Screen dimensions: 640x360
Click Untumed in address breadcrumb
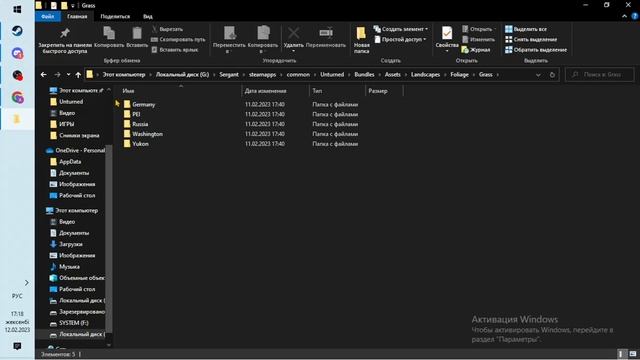(x=332, y=75)
